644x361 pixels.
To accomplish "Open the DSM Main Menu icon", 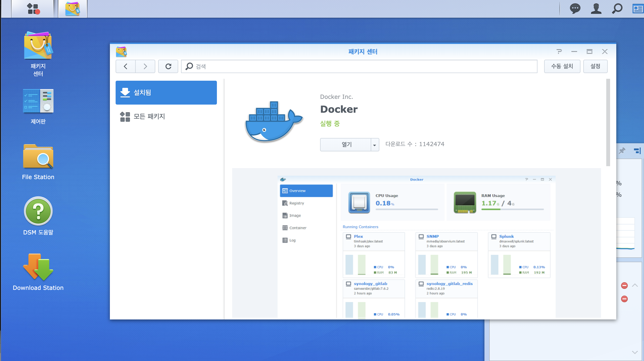I will click(33, 9).
